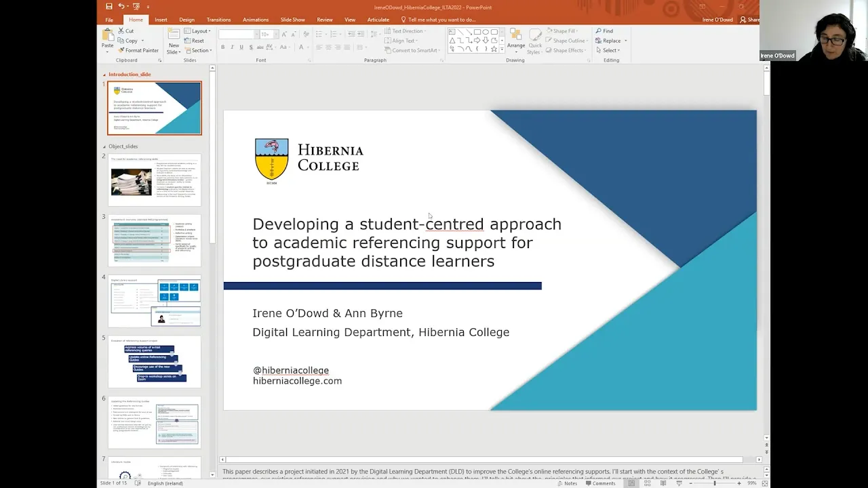Click Convert to SmartArt button
This screenshot has height=488, width=868.
coord(412,50)
